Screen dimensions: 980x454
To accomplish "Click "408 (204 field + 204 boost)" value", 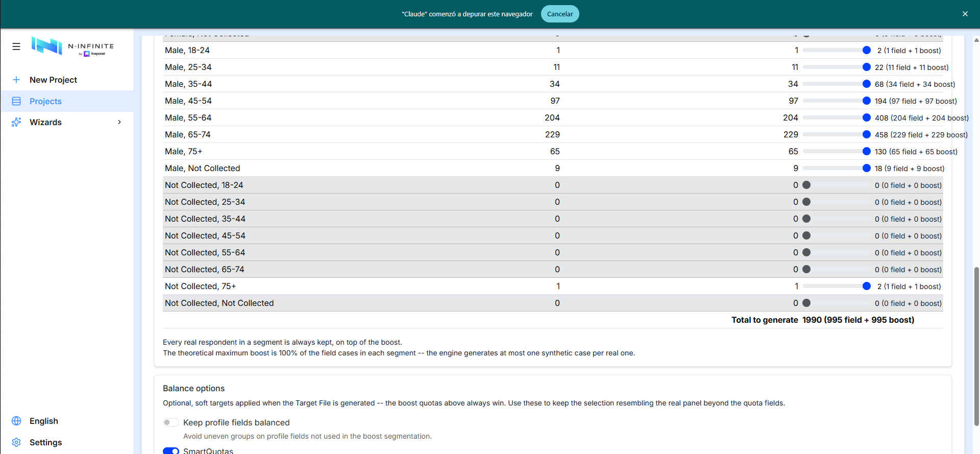I will [x=922, y=118].
